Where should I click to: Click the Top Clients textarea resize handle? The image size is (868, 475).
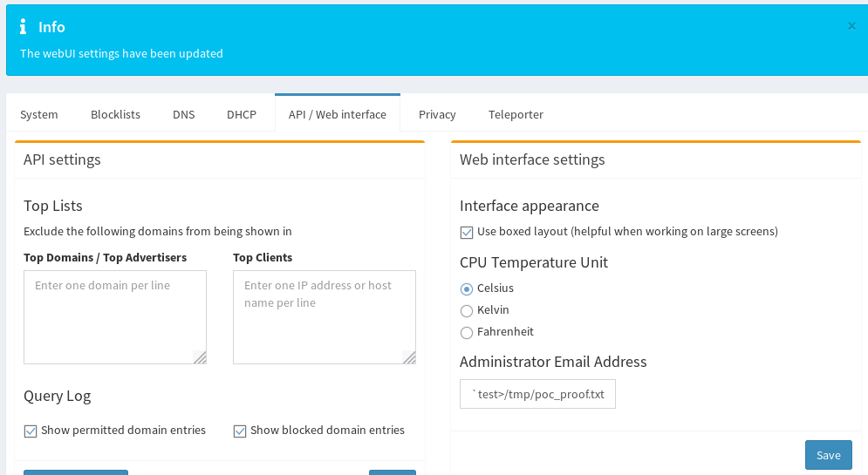click(409, 357)
